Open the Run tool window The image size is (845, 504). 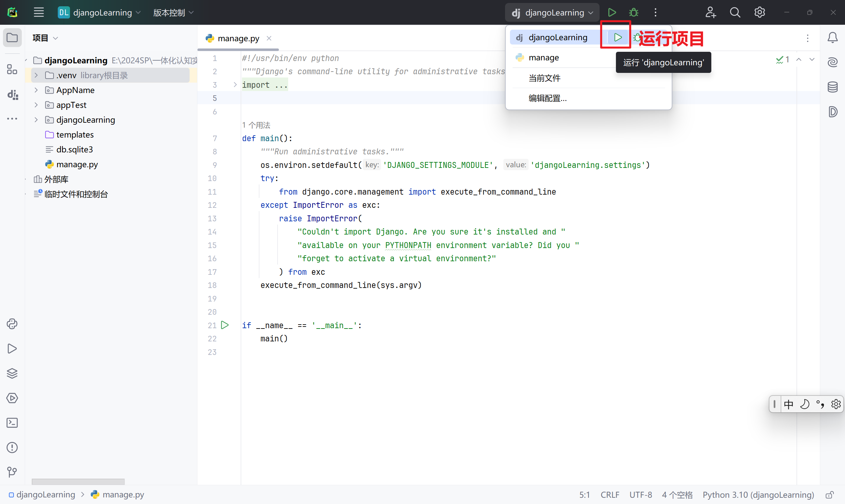pyautogui.click(x=12, y=348)
